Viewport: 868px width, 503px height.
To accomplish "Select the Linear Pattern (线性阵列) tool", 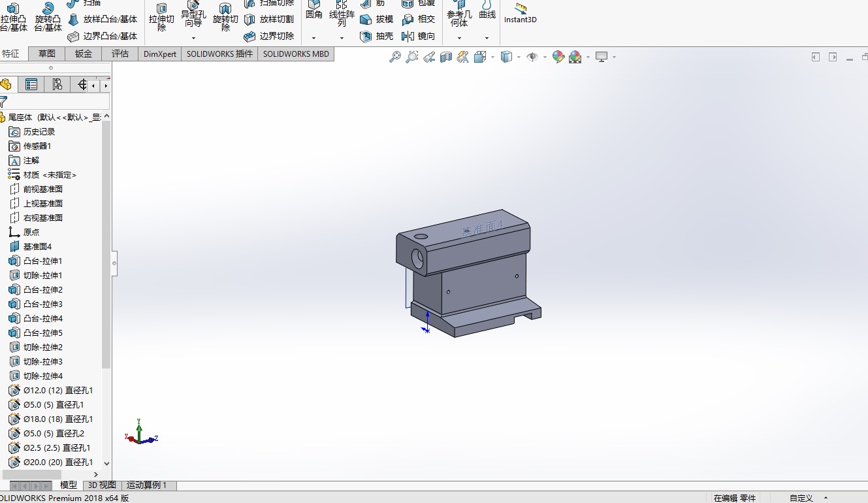I will pos(342,14).
